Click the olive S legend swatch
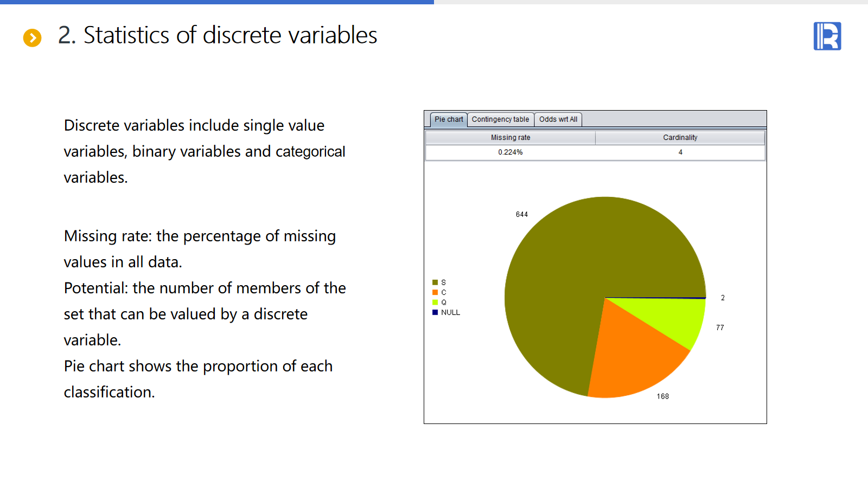 pos(435,282)
